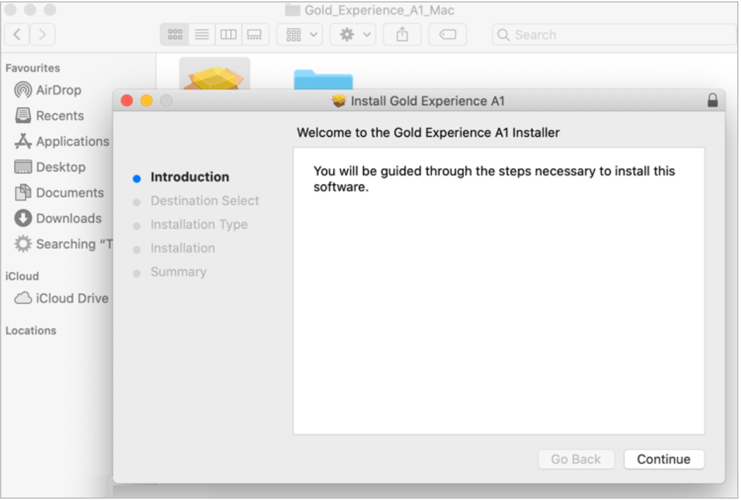Open the Finder gear action menu
741x500 pixels.
tap(353, 34)
